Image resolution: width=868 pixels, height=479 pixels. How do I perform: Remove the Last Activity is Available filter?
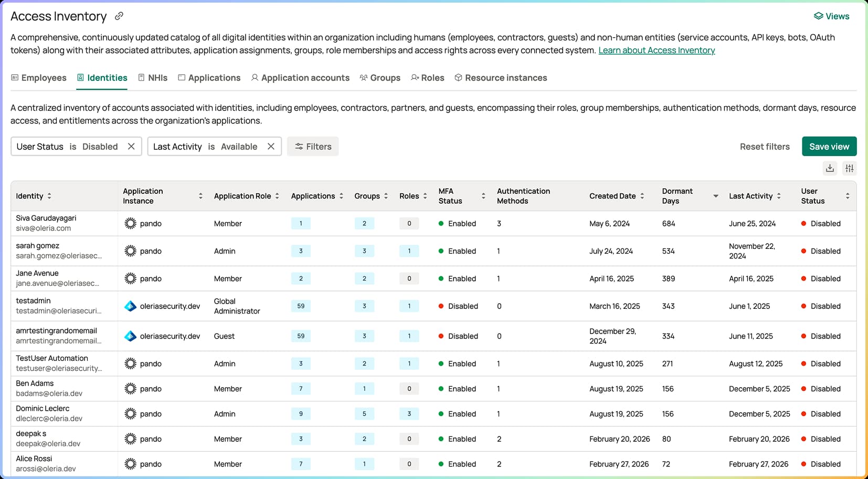click(271, 147)
